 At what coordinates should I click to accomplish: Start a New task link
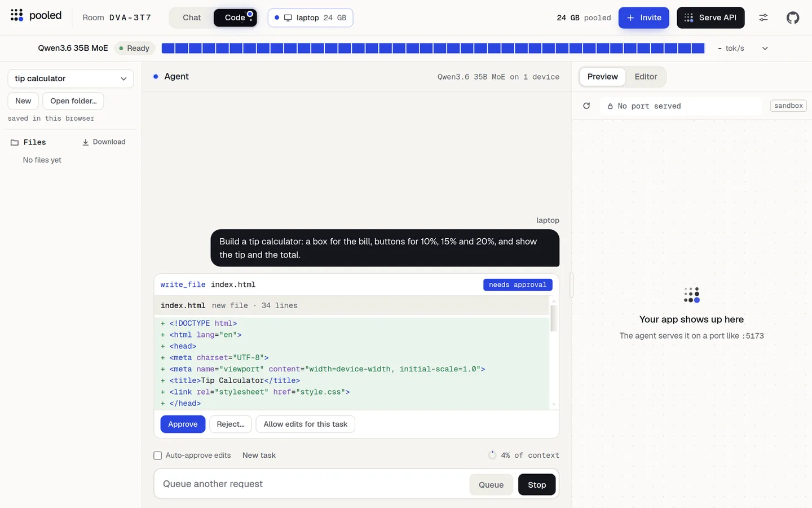pyautogui.click(x=259, y=456)
